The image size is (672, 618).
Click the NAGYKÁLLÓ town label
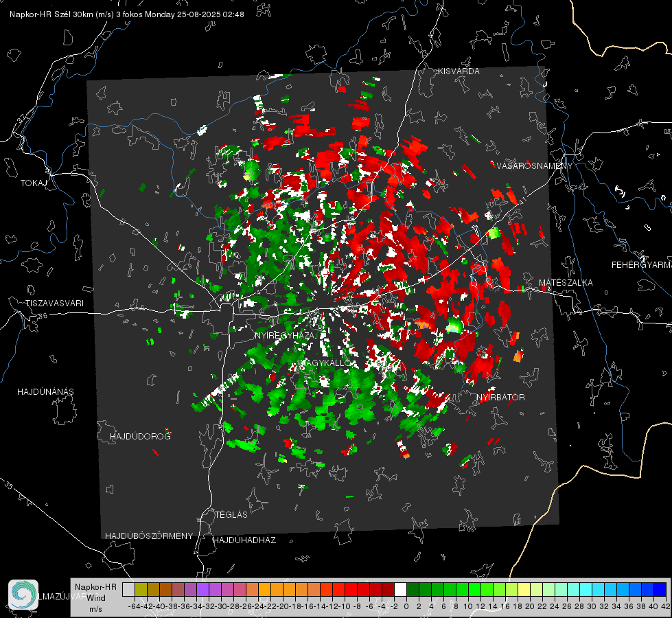(x=326, y=363)
